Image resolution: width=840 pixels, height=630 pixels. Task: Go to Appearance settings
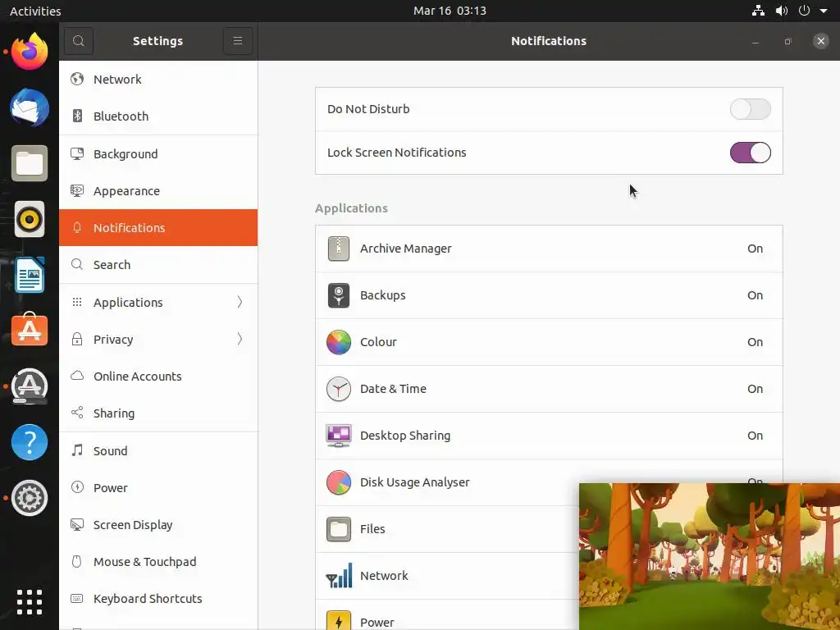pyautogui.click(x=158, y=190)
